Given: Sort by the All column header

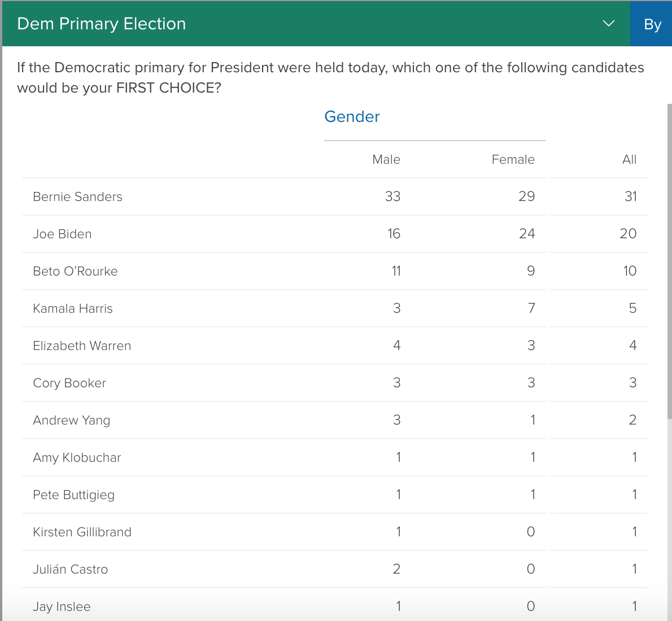Looking at the screenshot, I should click(629, 159).
